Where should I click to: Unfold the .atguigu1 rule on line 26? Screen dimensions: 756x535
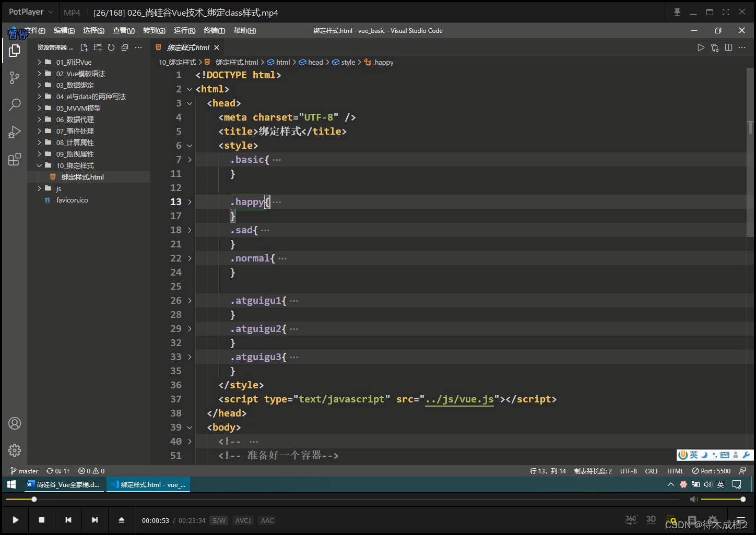190,301
